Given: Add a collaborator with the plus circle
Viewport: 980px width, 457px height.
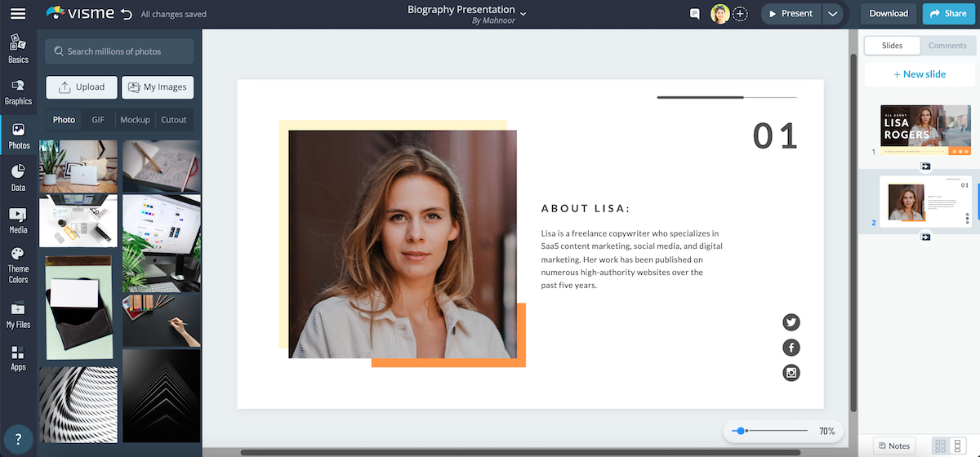Looking at the screenshot, I should point(740,14).
